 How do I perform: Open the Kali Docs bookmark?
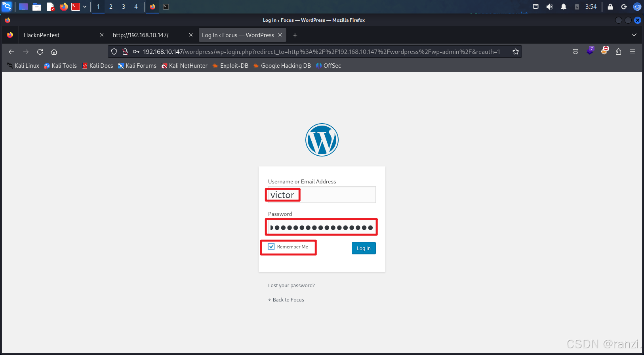coord(97,66)
